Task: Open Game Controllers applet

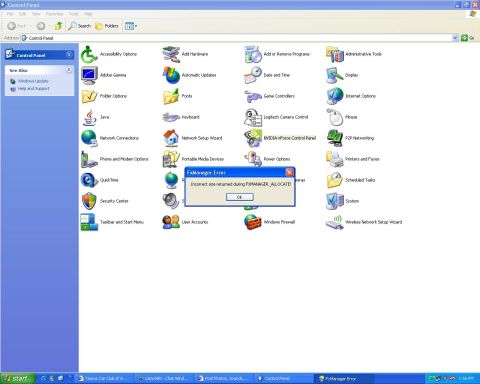Action: (x=270, y=96)
